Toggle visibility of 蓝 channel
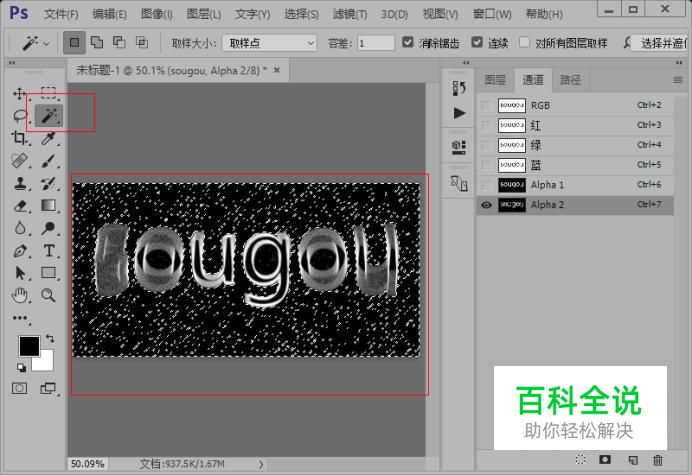Viewport: 692px width, 475px height. click(x=486, y=165)
